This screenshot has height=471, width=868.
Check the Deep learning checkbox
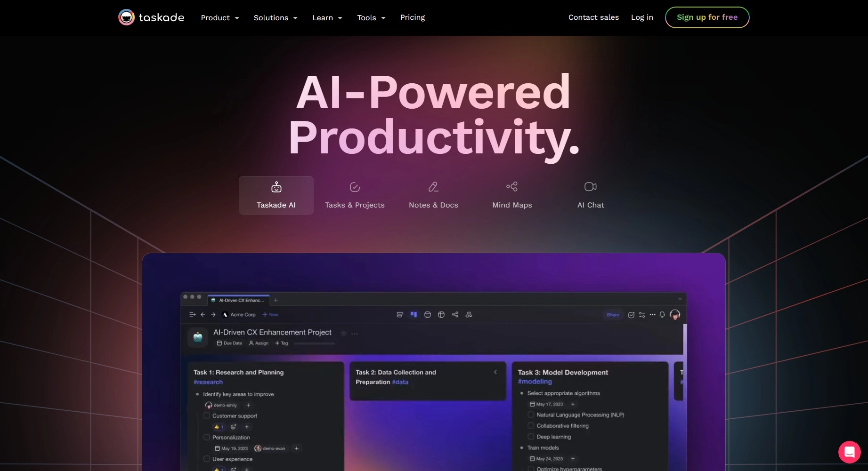tap(531, 437)
